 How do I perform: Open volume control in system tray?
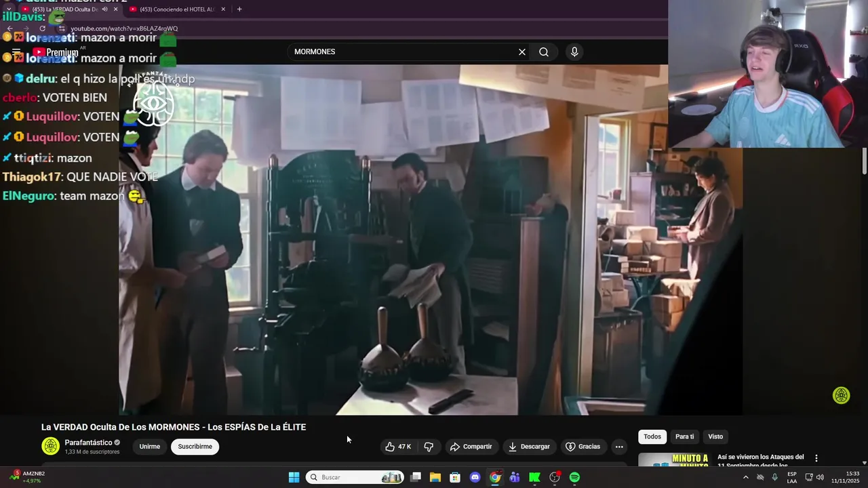[x=820, y=477]
